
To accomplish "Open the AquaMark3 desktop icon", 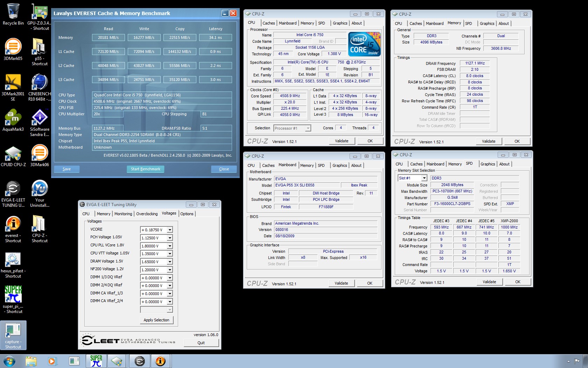I will coord(13,120).
